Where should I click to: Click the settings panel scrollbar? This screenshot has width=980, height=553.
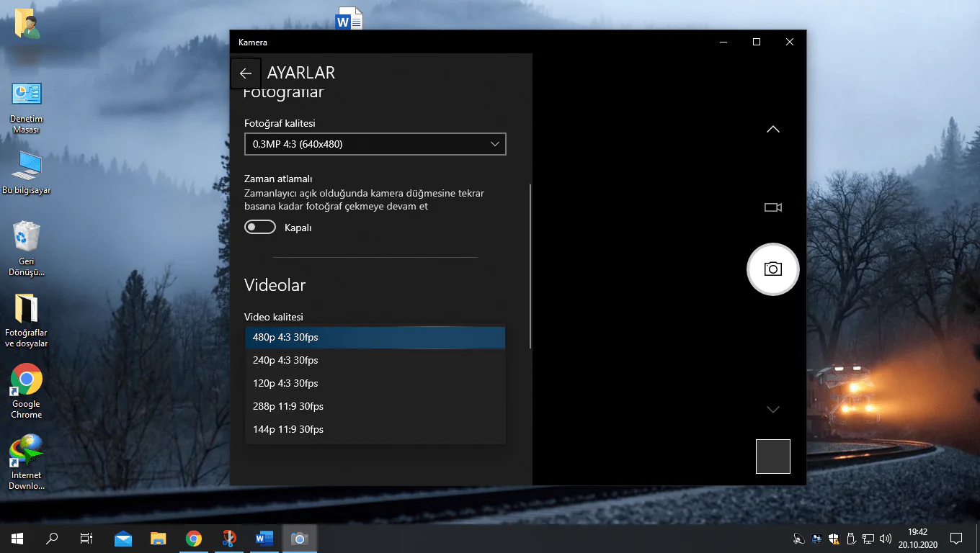tap(530, 266)
